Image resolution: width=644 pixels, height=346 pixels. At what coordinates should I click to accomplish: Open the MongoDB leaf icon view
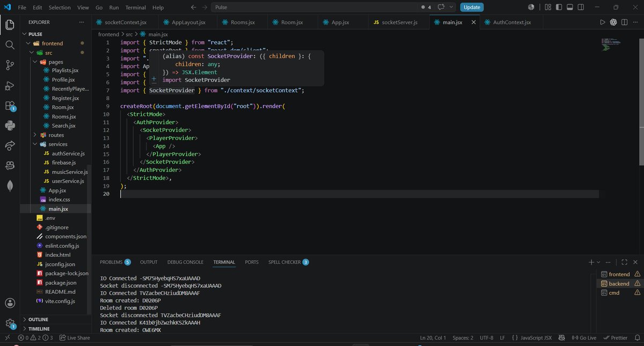click(x=10, y=186)
